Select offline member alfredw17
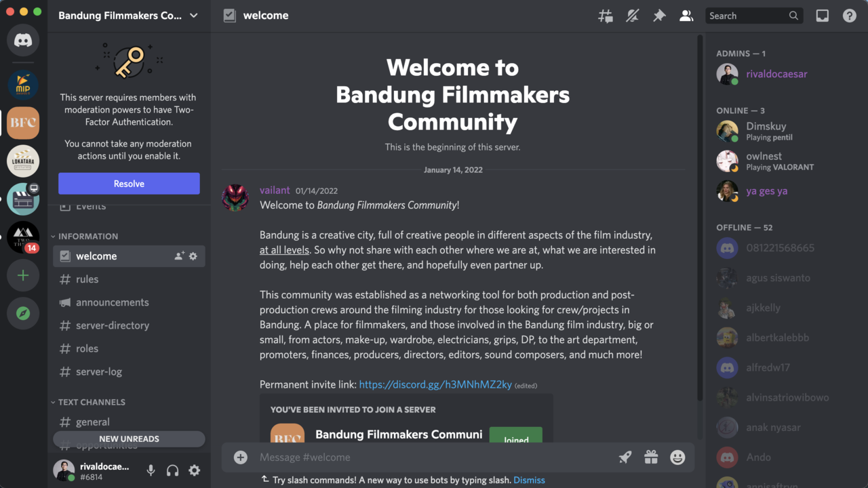Screen dimensions: 868x488 click(785, 367)
